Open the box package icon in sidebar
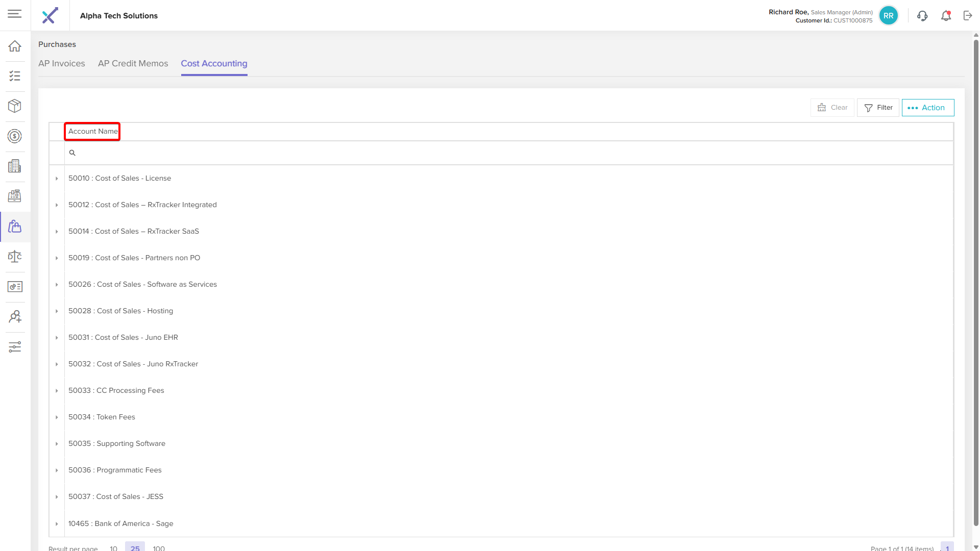Viewport: 980px width, 551px height. (x=15, y=106)
